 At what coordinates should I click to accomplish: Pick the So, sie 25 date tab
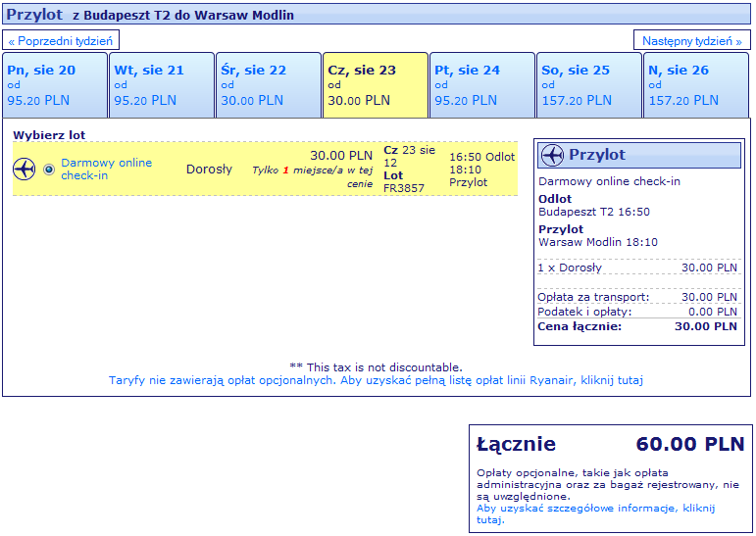(x=589, y=84)
